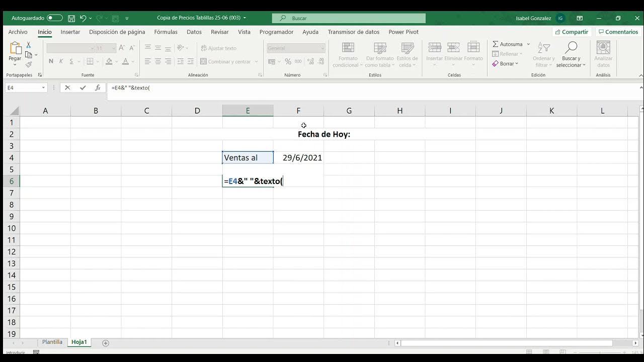Switch to Disposición de página tab
The image size is (644, 362).
pyautogui.click(x=117, y=32)
